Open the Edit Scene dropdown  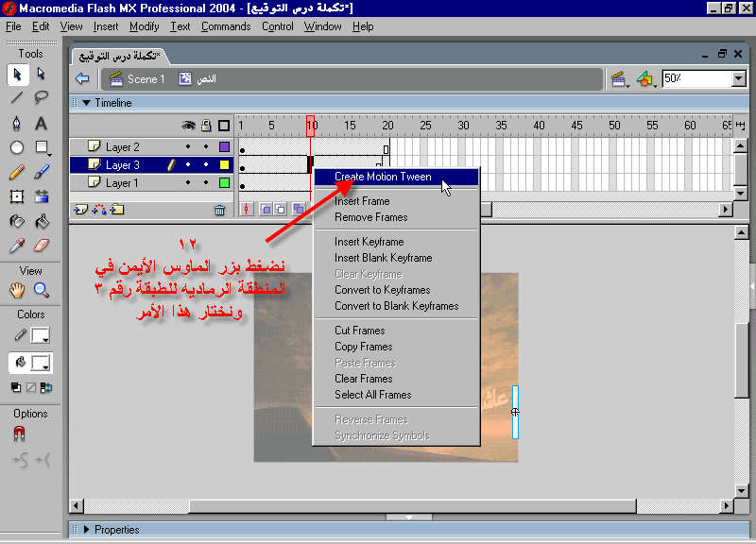pos(619,79)
